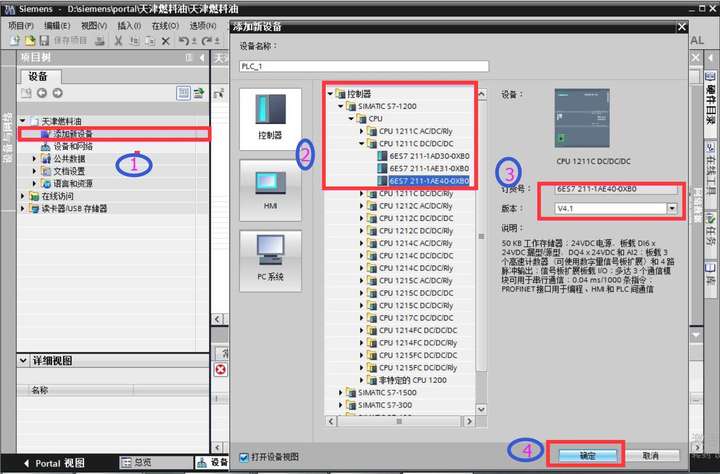This screenshot has width=720, height=474.
Task: Collapse the 详细视图 panel
Action: 23,361
